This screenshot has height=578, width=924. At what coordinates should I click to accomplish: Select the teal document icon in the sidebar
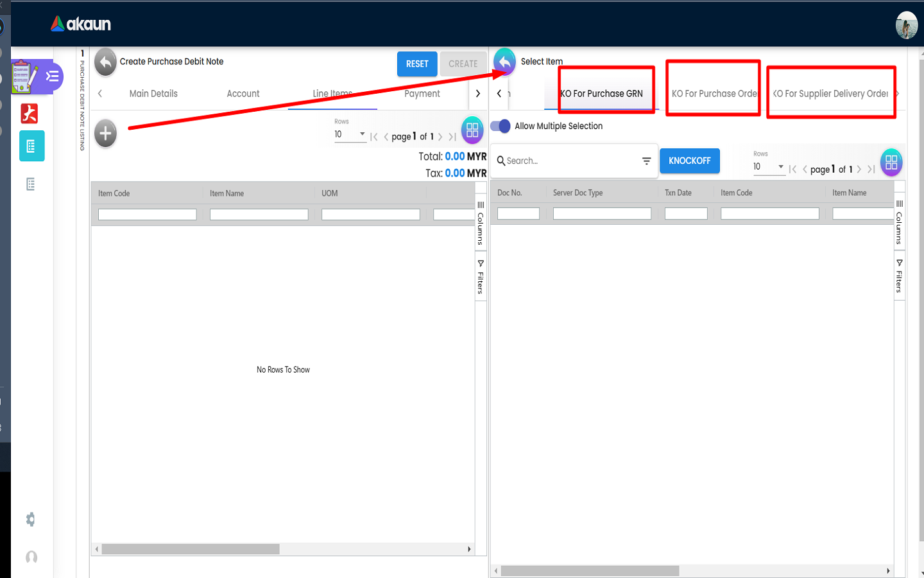(x=31, y=146)
